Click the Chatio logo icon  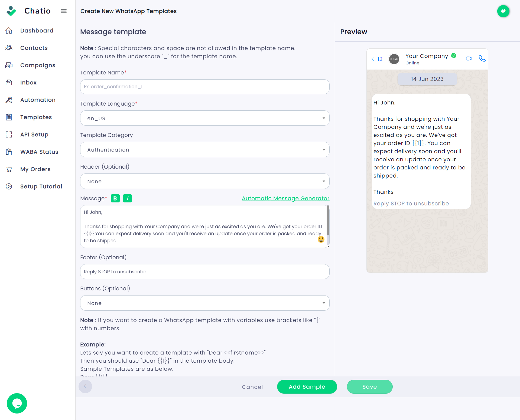point(11,11)
